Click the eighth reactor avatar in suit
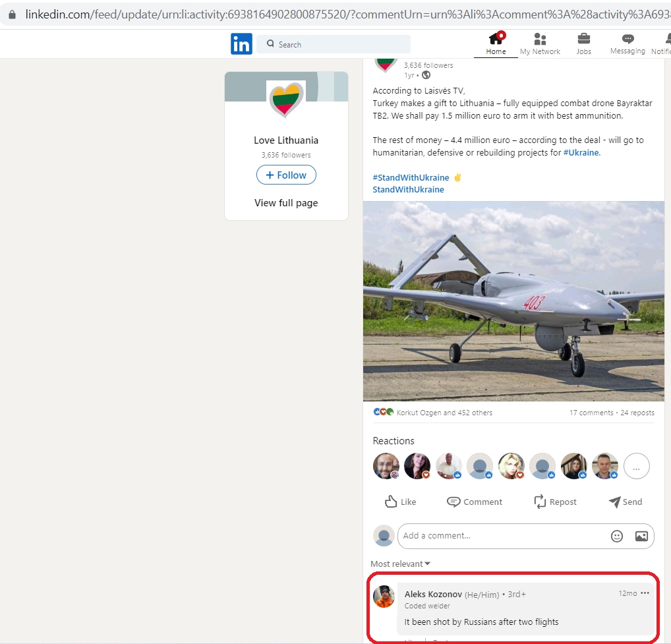 [x=605, y=466]
